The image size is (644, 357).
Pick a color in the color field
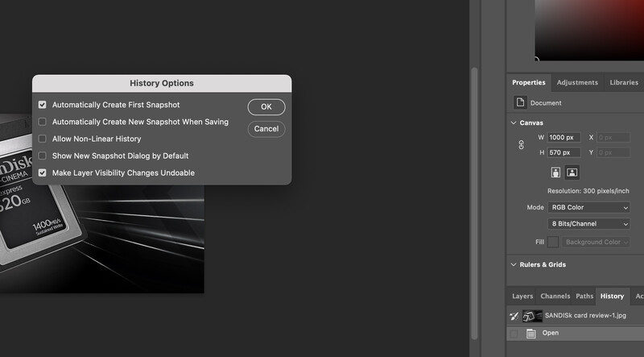(x=589, y=30)
